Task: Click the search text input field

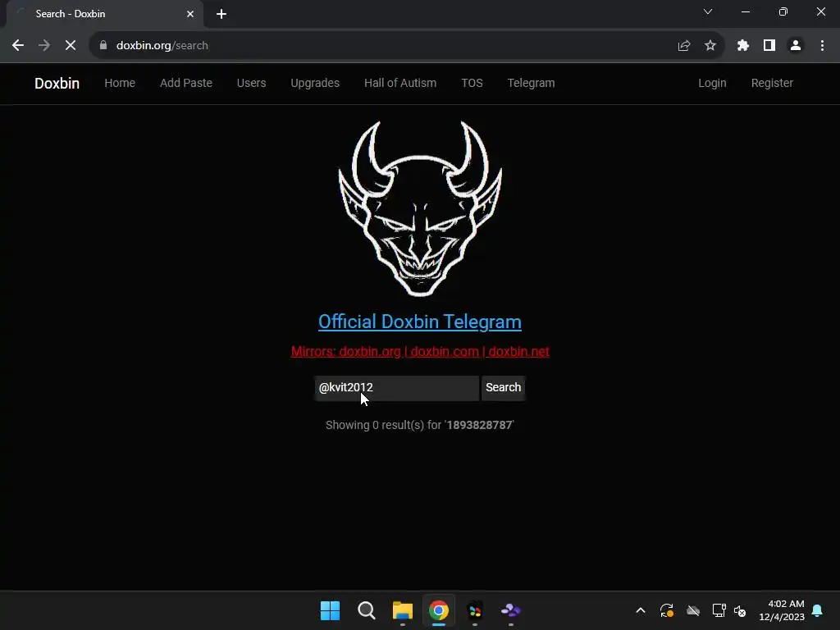Action: point(396,387)
